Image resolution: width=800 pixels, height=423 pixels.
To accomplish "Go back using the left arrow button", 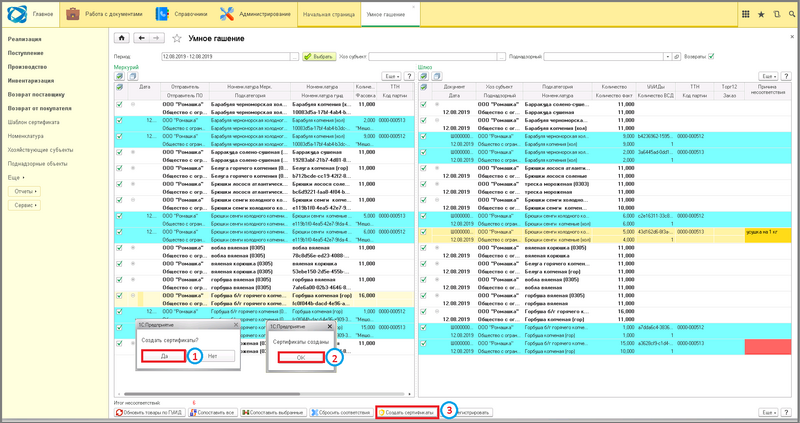I will 141,38.
